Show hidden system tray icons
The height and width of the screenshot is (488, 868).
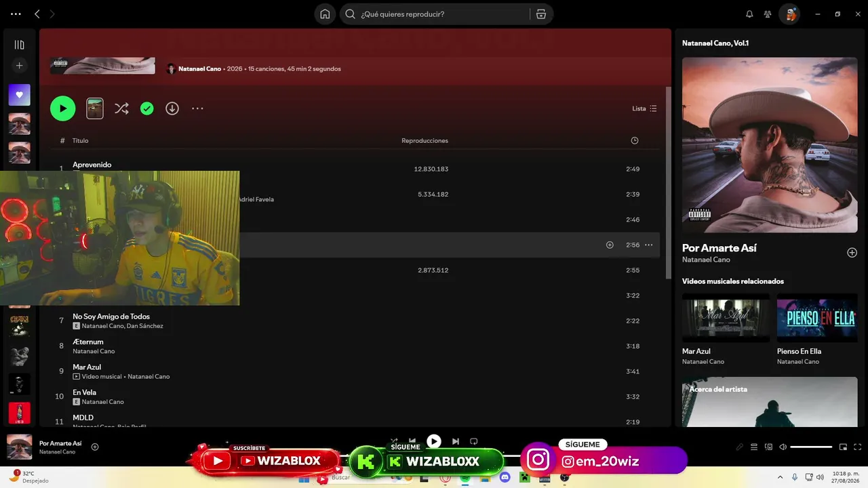(x=779, y=477)
